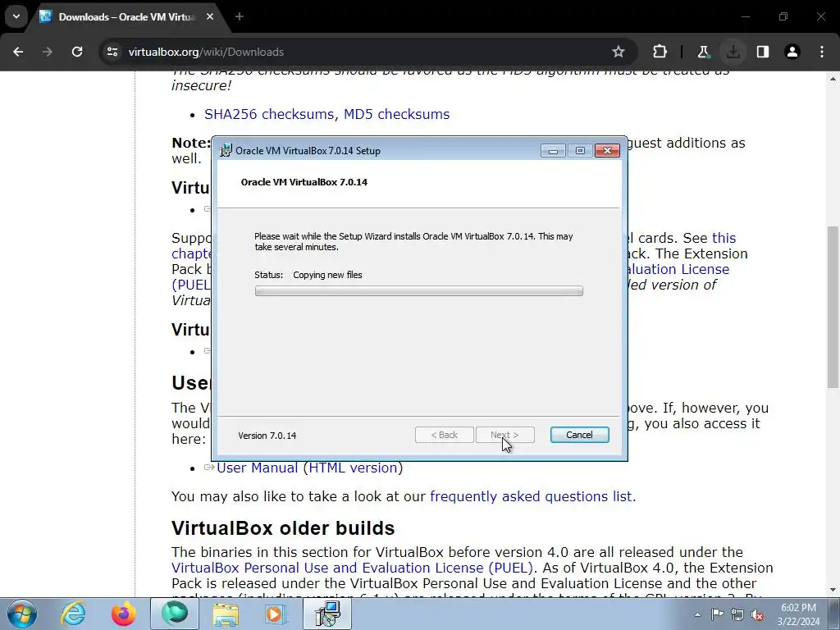Launch Internet Explorer from taskbar

[x=73, y=614]
